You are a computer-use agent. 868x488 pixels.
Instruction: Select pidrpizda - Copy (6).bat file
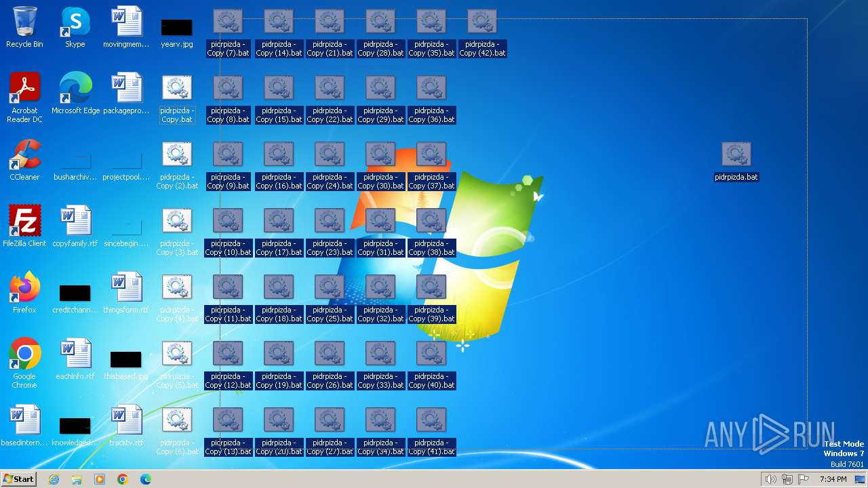tap(177, 430)
